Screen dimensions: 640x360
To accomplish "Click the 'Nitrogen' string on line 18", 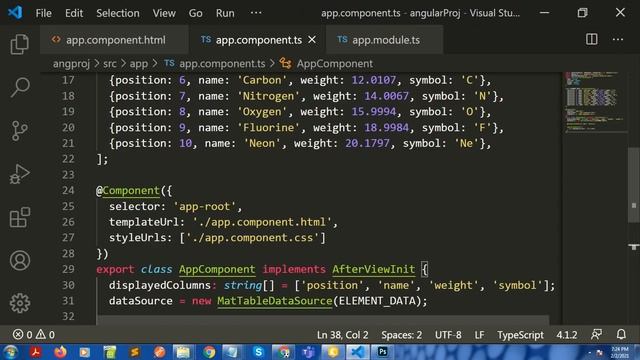I will tap(268, 96).
